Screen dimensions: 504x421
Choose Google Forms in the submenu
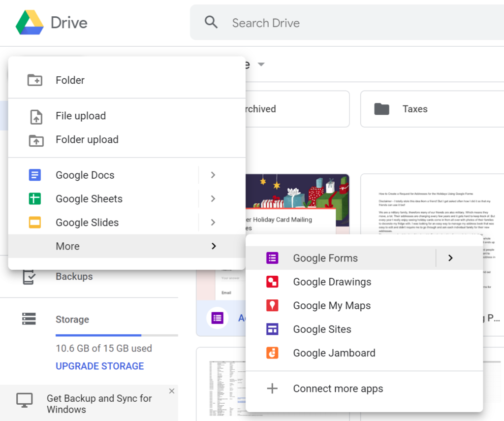[341, 258]
